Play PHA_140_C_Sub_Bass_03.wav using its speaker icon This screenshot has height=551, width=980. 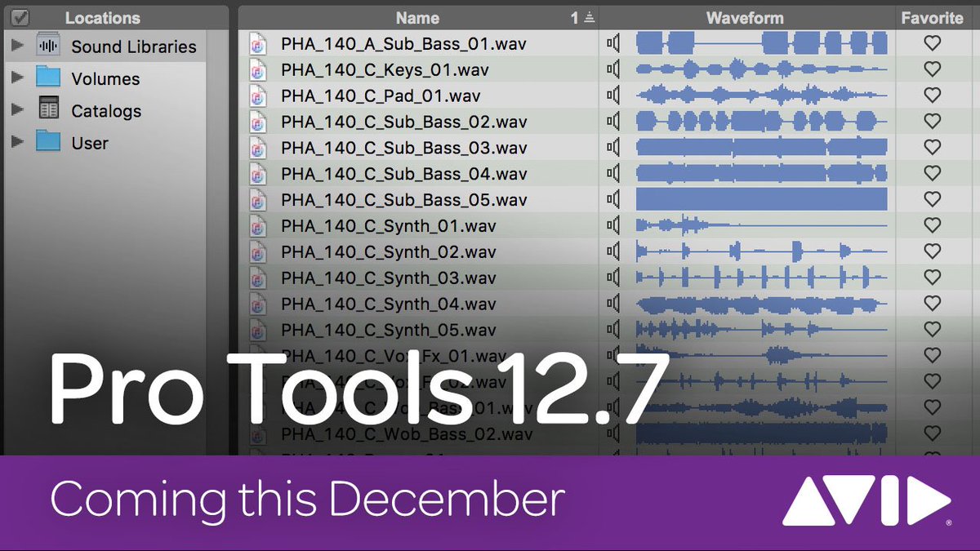tap(613, 148)
